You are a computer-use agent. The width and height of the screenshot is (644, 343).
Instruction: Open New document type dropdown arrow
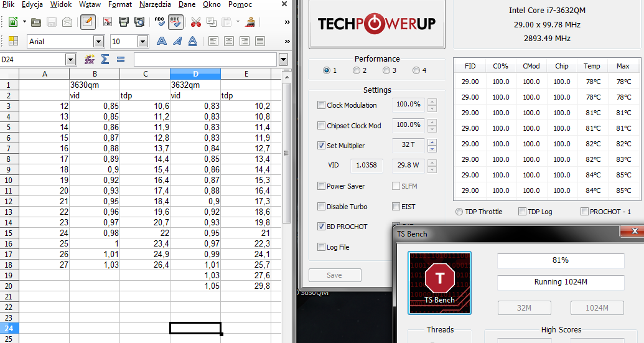coord(24,22)
